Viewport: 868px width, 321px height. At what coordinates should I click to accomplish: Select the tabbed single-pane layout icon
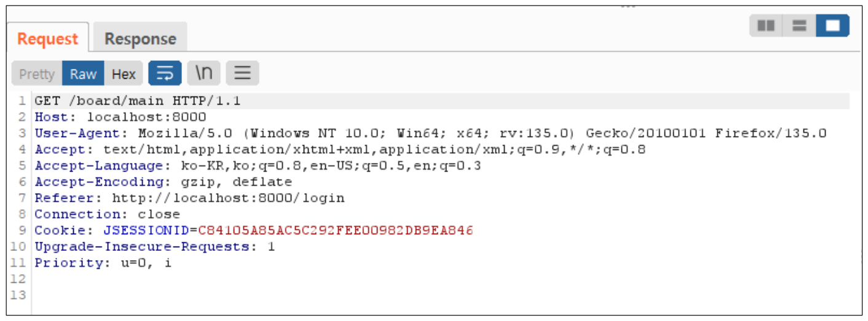(x=832, y=26)
